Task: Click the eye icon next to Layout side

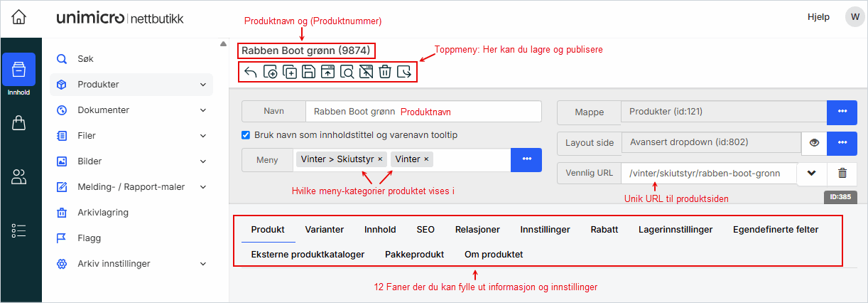Action: coord(814,142)
